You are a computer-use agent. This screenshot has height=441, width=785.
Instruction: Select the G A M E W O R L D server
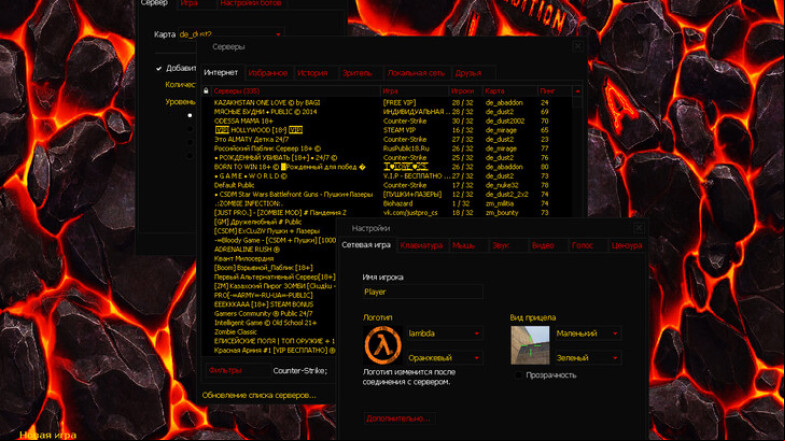pos(385,176)
